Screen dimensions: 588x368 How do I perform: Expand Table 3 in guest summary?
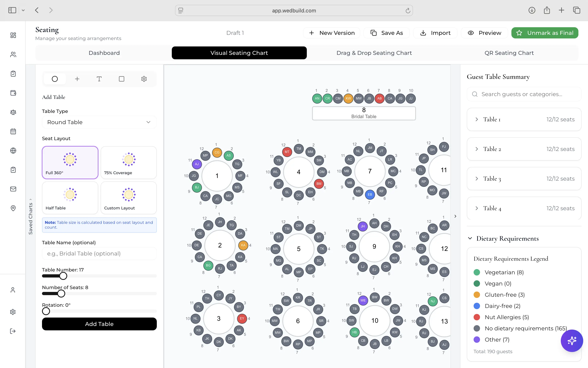[524, 179]
